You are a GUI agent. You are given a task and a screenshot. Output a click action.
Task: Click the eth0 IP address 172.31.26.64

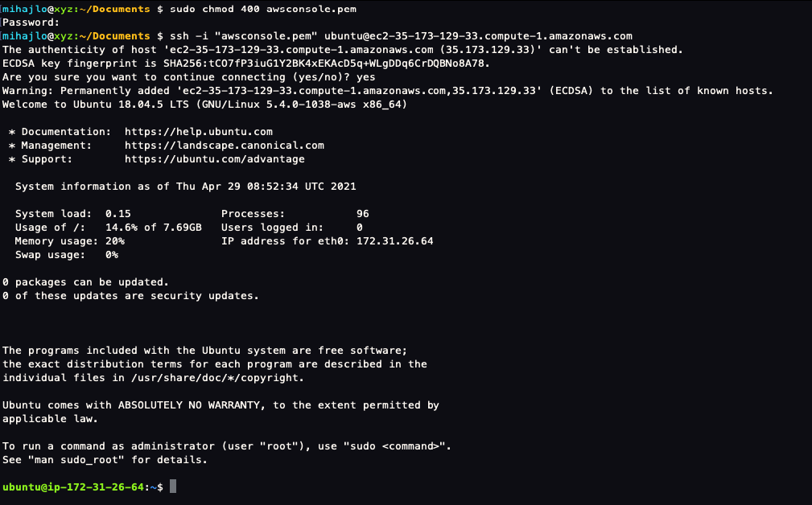coord(394,241)
